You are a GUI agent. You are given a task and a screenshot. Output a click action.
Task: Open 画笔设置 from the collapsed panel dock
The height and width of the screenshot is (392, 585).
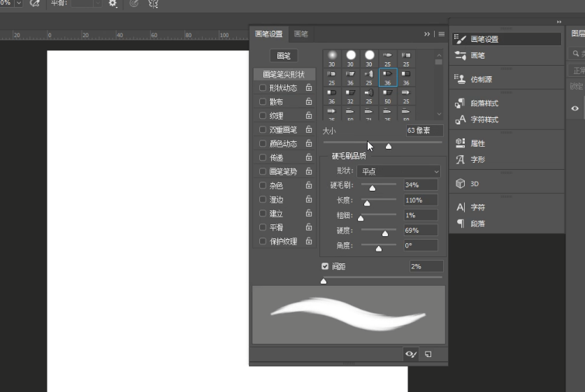point(506,39)
